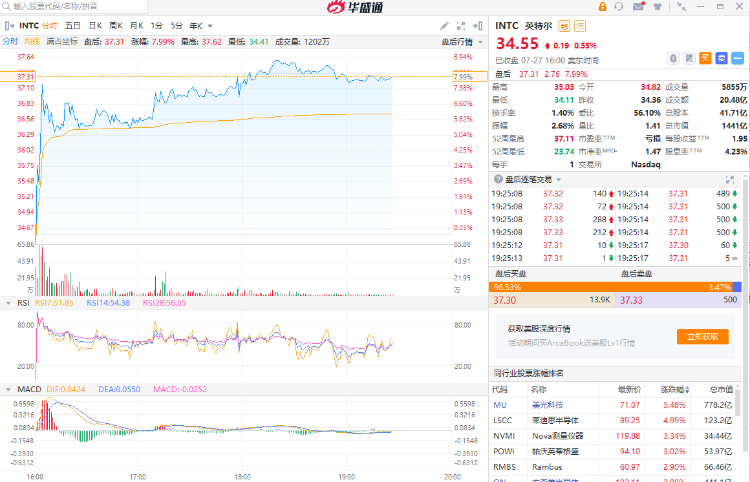The height and width of the screenshot is (482, 750).
Task: Click the 卖 sell button icon
Action: (x=721, y=58)
